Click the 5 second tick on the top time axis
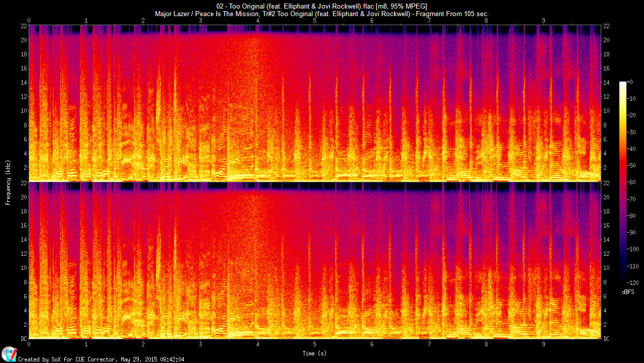This screenshot has width=644, height=363. pyautogui.click(x=315, y=21)
